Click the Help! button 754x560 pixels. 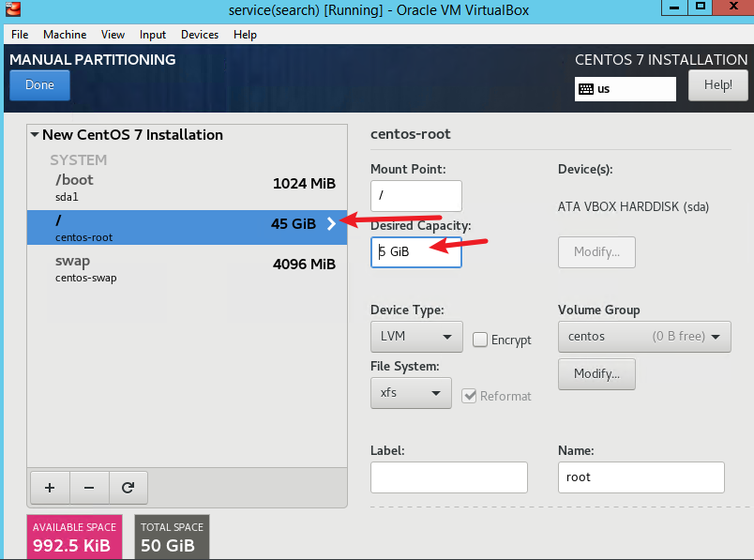tap(718, 85)
